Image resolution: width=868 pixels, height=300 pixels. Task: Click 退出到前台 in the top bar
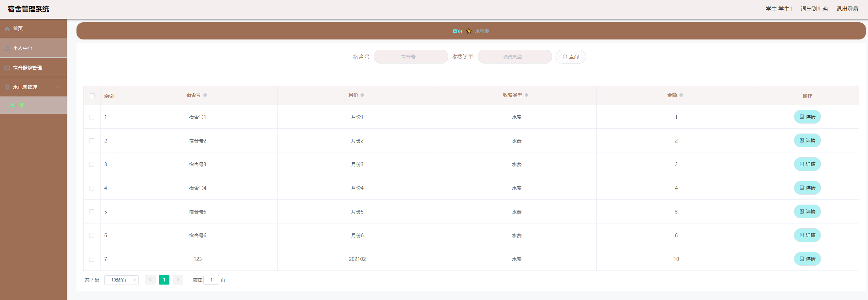tap(814, 9)
